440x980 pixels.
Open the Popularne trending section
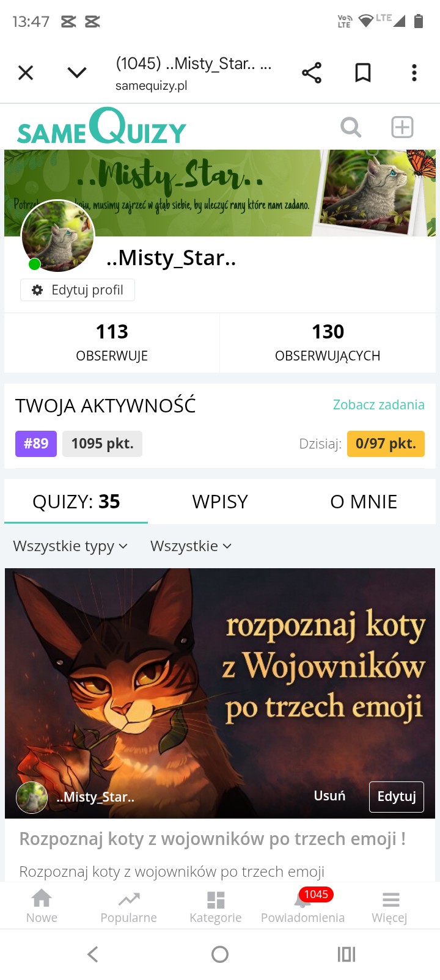(x=128, y=906)
